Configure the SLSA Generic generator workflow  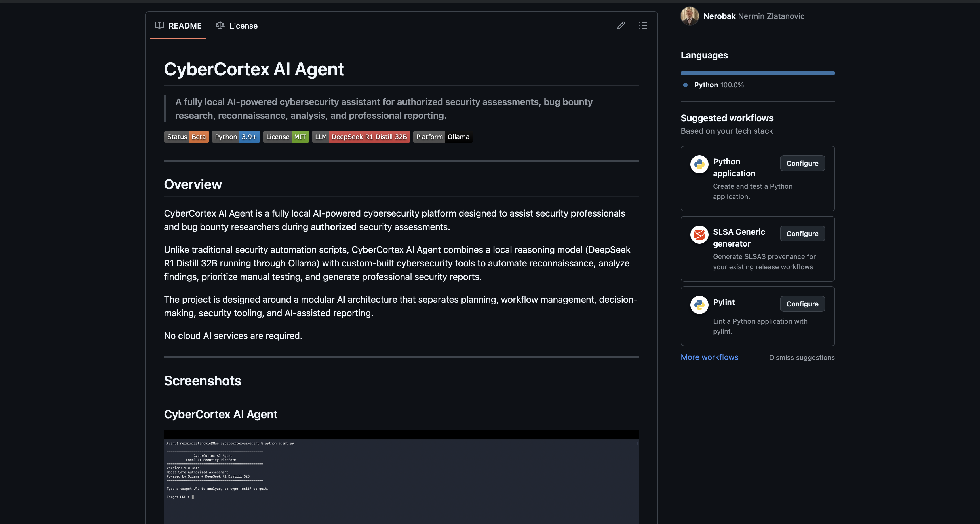pos(802,233)
